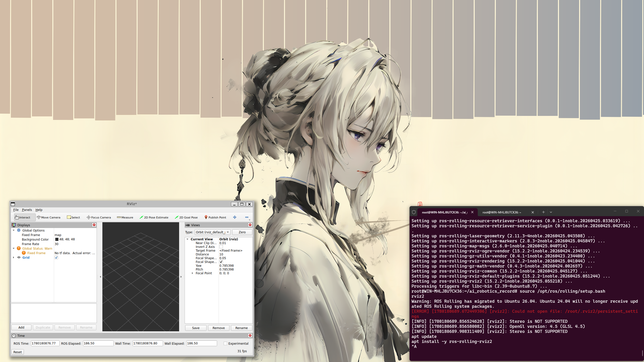Viewport: 644px width, 362px height.
Task: Click the Grid display icon
Action: point(19,257)
